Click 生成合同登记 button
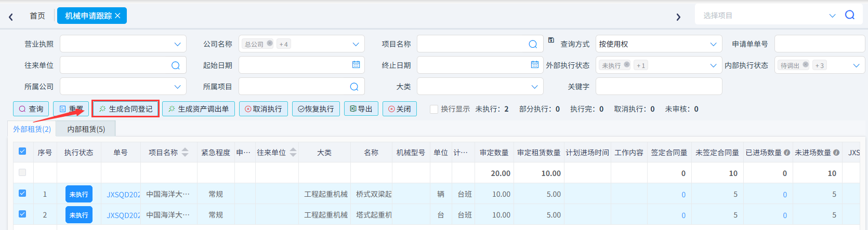Image resolution: width=868 pixels, height=230 pixels. point(126,109)
